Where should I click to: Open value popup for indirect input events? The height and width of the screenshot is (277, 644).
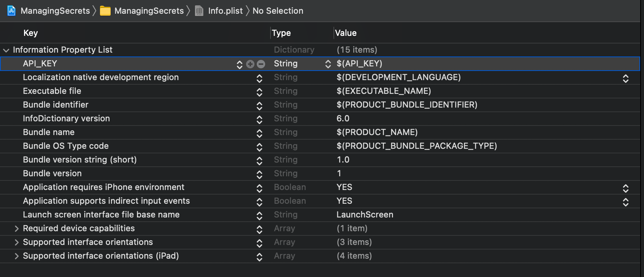coord(626,202)
